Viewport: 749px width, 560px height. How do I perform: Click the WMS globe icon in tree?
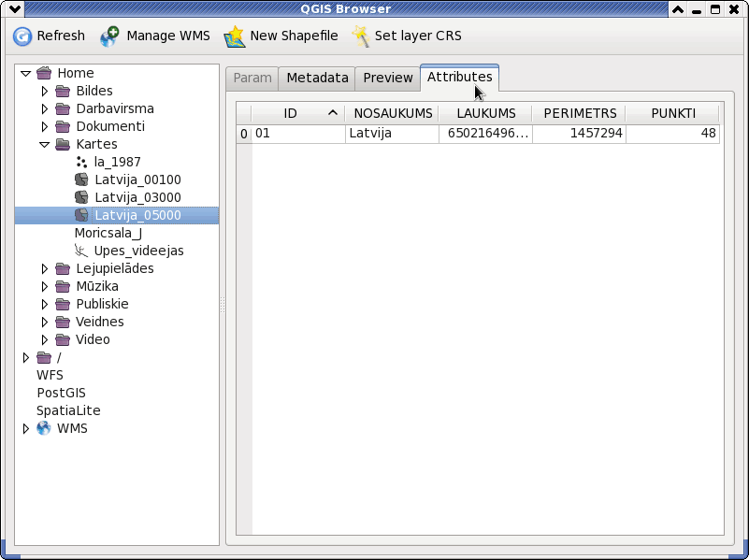coord(43,428)
